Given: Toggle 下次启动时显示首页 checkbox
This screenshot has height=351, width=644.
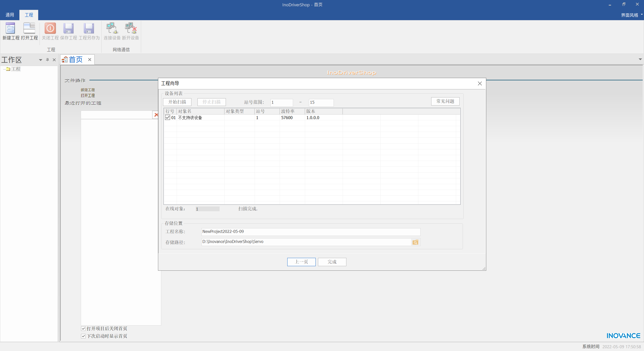Looking at the screenshot, I should [x=83, y=336].
